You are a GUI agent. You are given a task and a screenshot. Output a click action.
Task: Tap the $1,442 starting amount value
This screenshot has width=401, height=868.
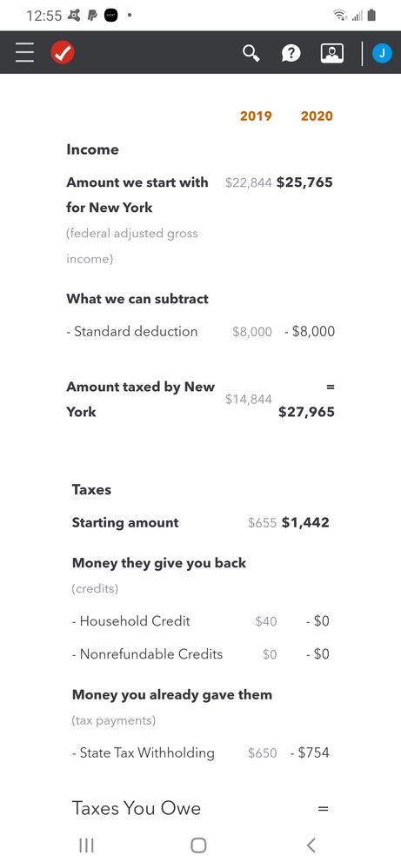tap(305, 522)
